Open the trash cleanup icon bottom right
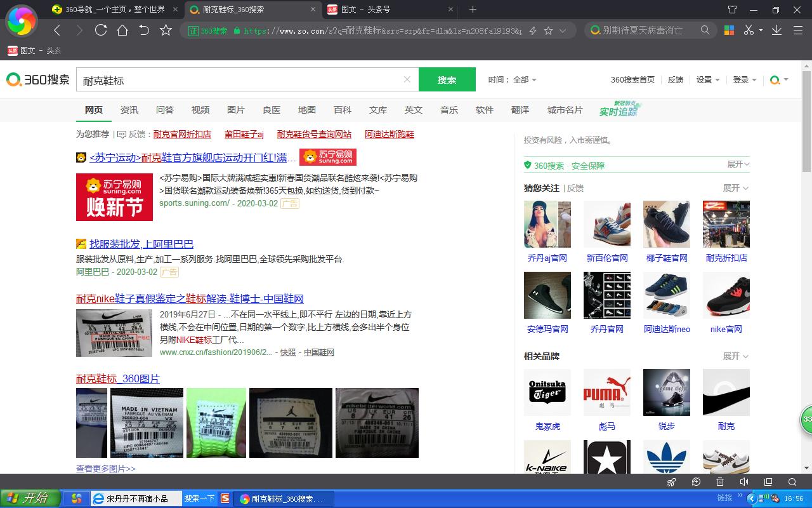 (719, 481)
